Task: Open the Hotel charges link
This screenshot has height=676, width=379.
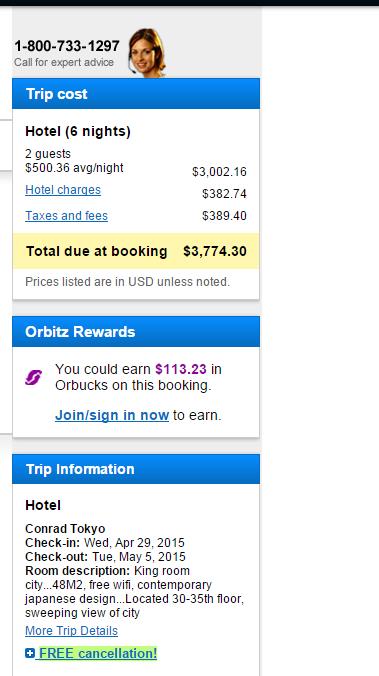Action: tap(63, 190)
